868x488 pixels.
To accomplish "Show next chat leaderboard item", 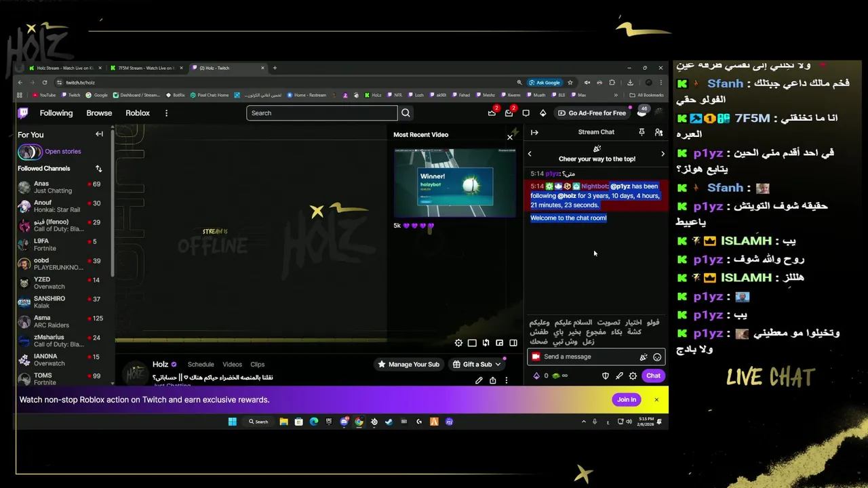I will click(663, 154).
